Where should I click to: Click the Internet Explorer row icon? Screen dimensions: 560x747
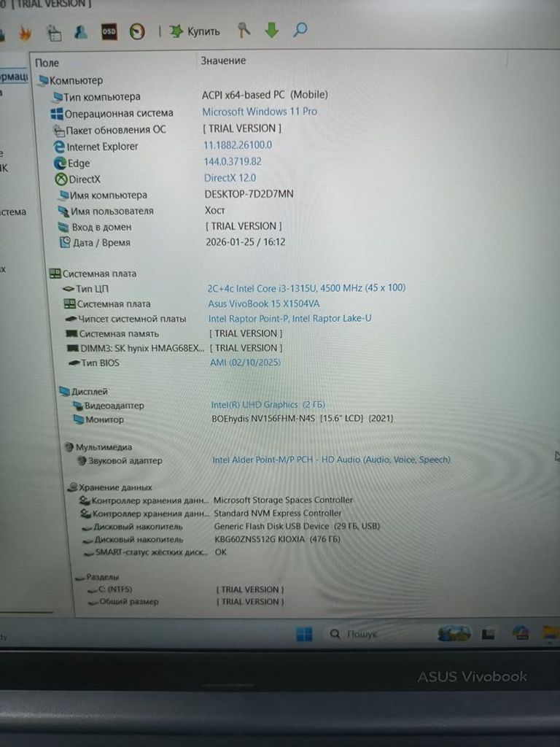tap(59, 146)
